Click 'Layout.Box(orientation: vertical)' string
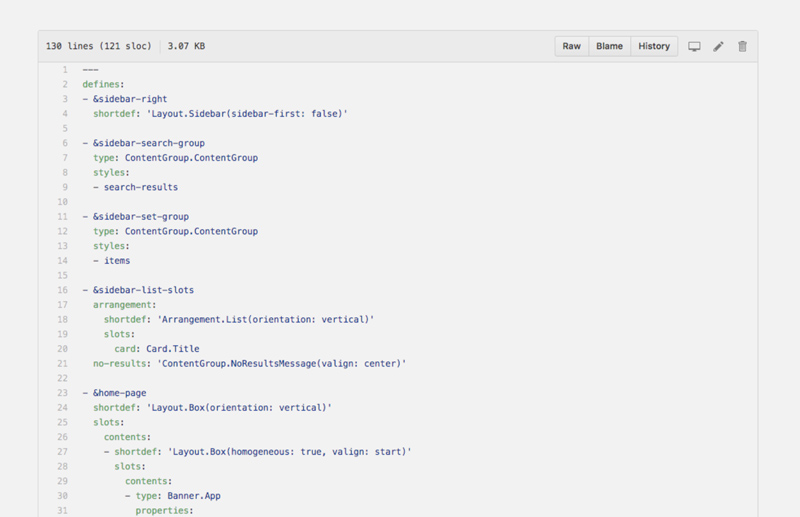The width and height of the screenshot is (800, 517). click(x=239, y=408)
